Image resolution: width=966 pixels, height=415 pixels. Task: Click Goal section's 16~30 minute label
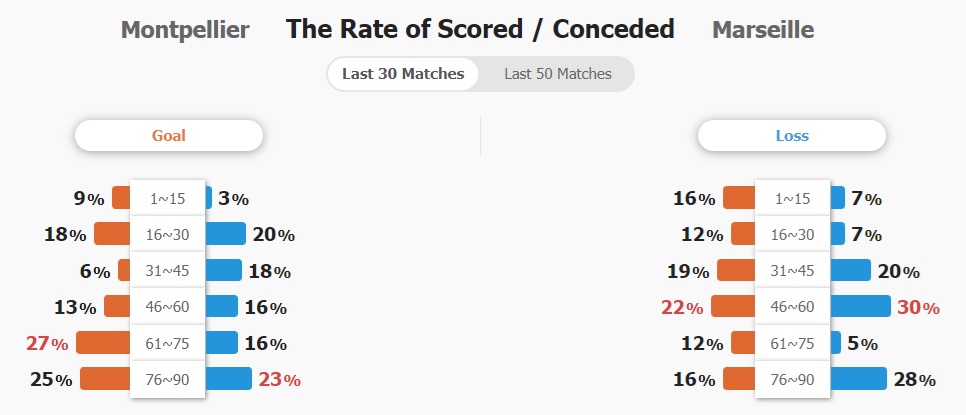tap(168, 235)
